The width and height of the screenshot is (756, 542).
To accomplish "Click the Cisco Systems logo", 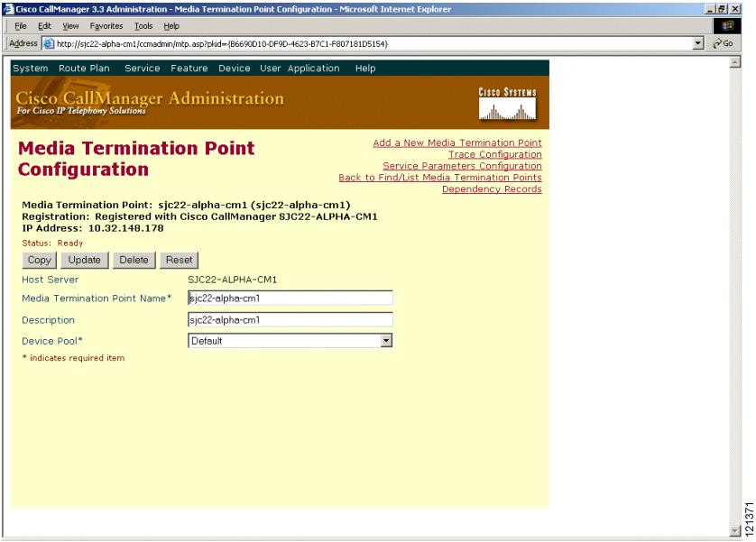I will 507,103.
